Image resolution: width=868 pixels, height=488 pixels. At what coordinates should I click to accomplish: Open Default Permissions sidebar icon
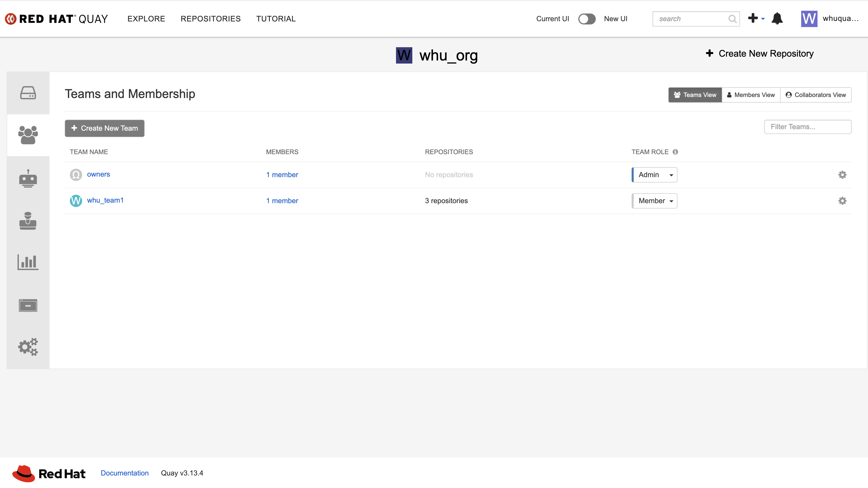tap(28, 221)
